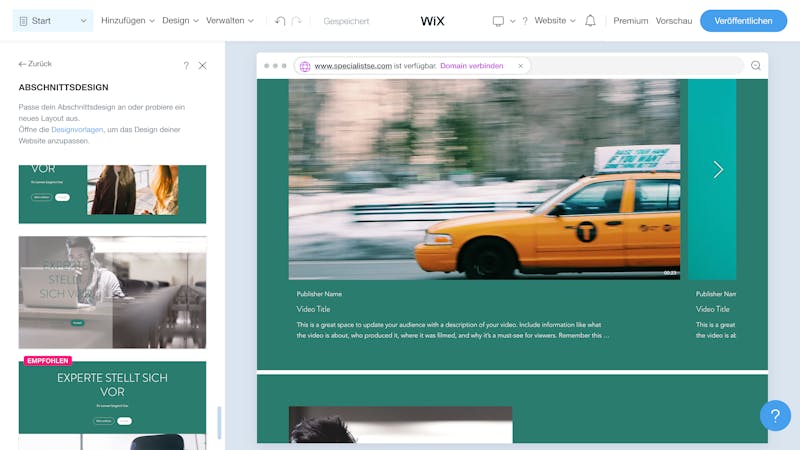Click the zoom magnifier icon in preview
Image resolution: width=800 pixels, height=450 pixels.
(x=756, y=65)
